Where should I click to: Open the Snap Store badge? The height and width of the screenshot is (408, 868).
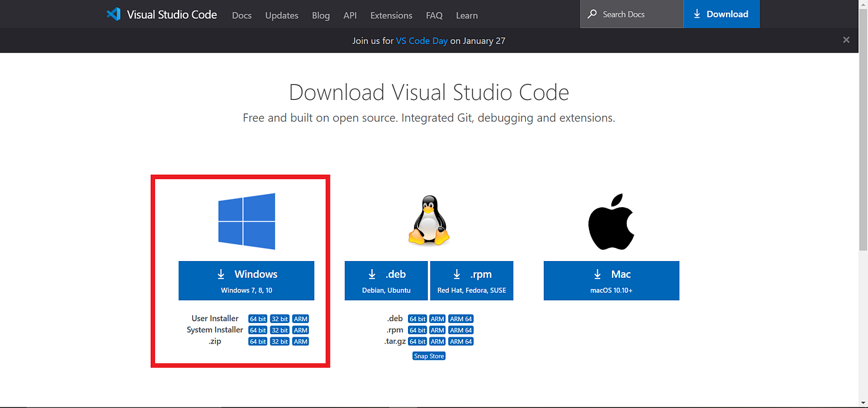pyautogui.click(x=428, y=355)
